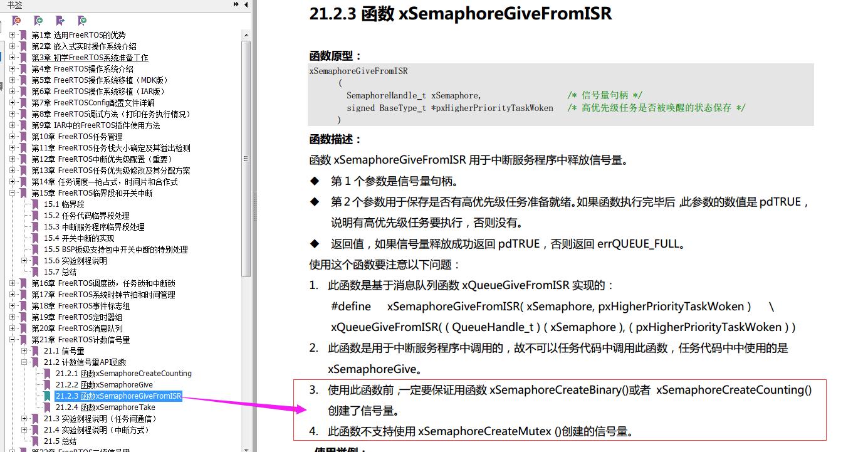The image size is (868, 452).
Task: Click the bookmark icon with the blue arrow
Action: [60, 21]
